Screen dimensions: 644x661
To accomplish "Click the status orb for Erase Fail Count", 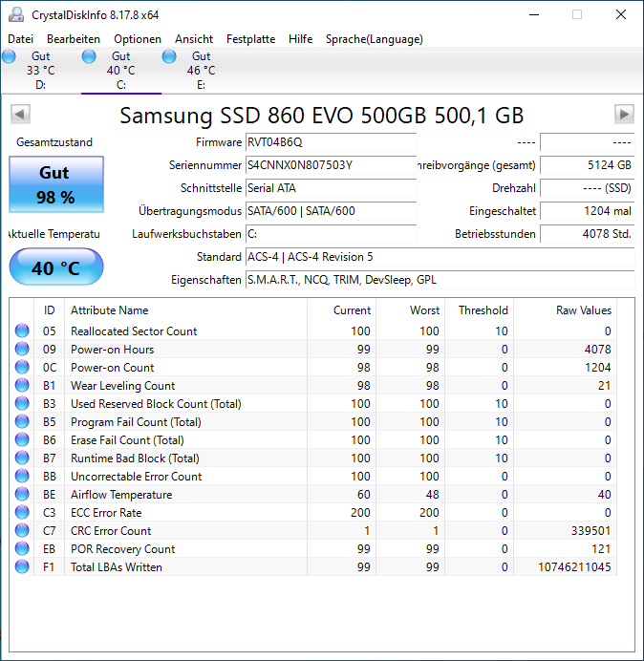I will coord(22,439).
